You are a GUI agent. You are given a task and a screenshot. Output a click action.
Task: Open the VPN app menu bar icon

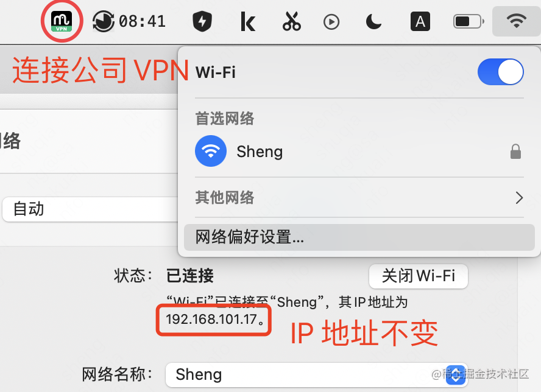[x=62, y=21]
